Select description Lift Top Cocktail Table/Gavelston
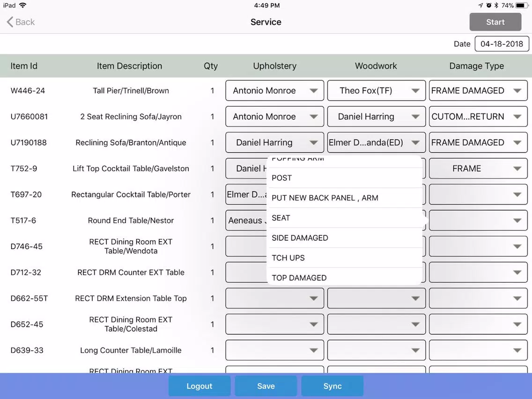This screenshot has width=532, height=399. click(x=131, y=168)
